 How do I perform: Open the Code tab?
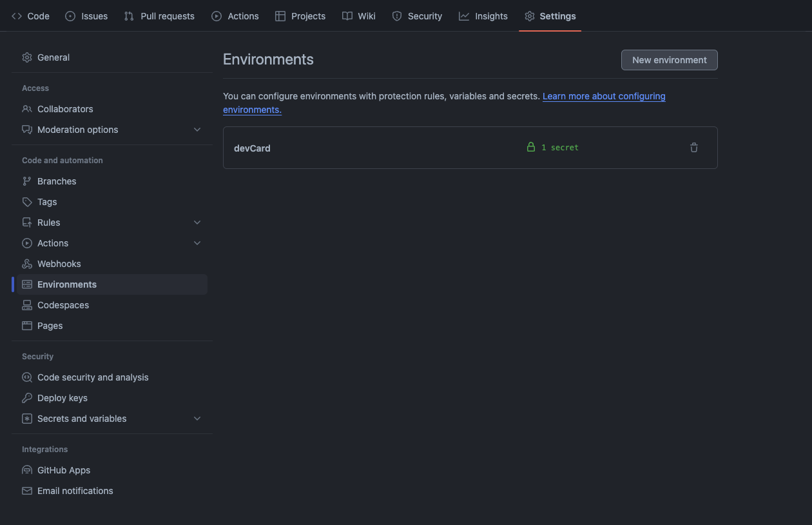coord(30,16)
